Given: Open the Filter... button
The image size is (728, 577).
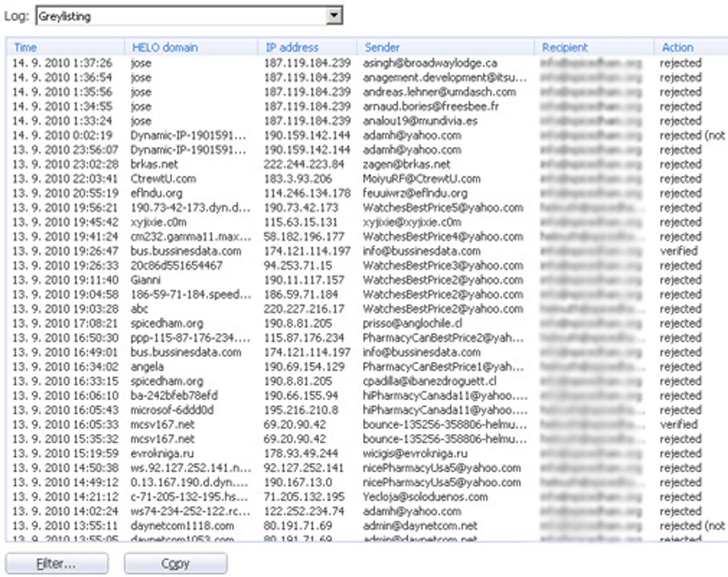Looking at the screenshot, I should click(57, 564).
